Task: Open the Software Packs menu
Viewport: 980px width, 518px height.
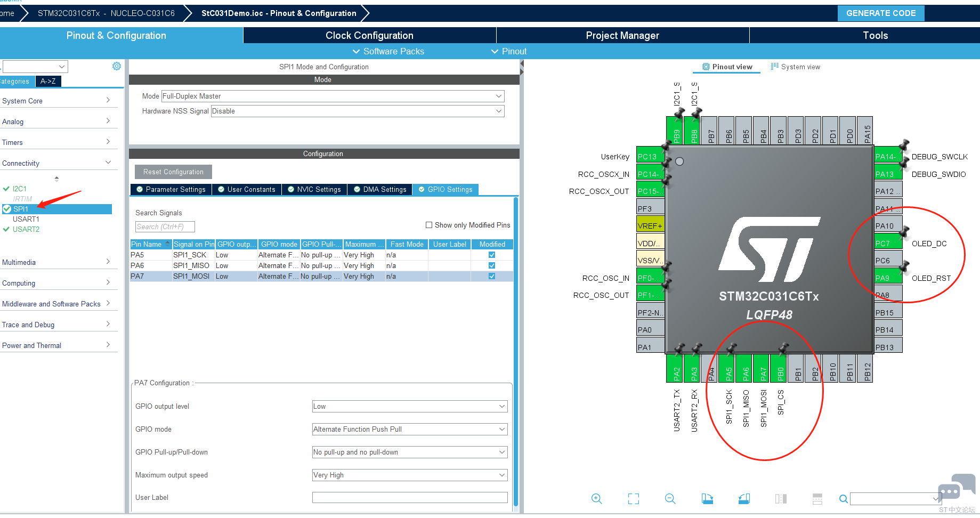Action: [388, 51]
